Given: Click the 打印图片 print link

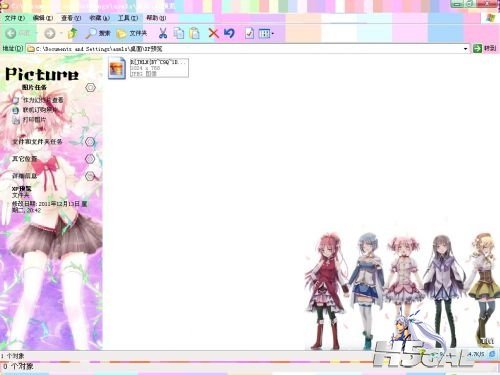Looking at the screenshot, I should coord(34,120).
